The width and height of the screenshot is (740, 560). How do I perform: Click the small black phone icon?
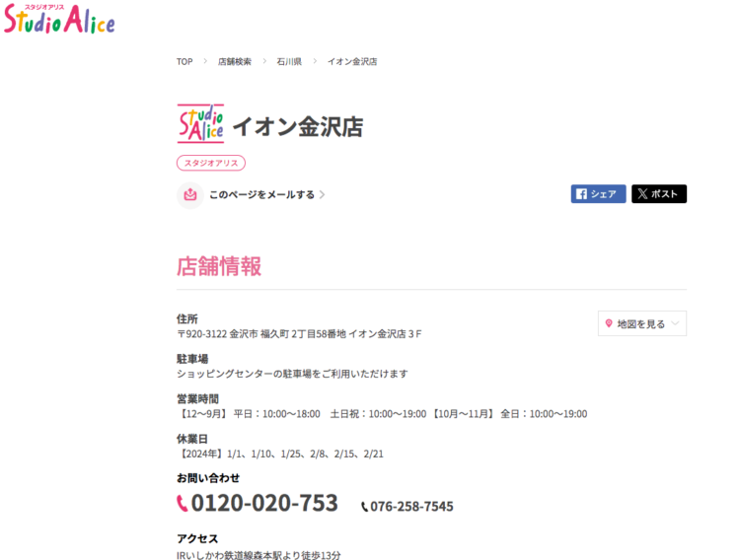[364, 507]
